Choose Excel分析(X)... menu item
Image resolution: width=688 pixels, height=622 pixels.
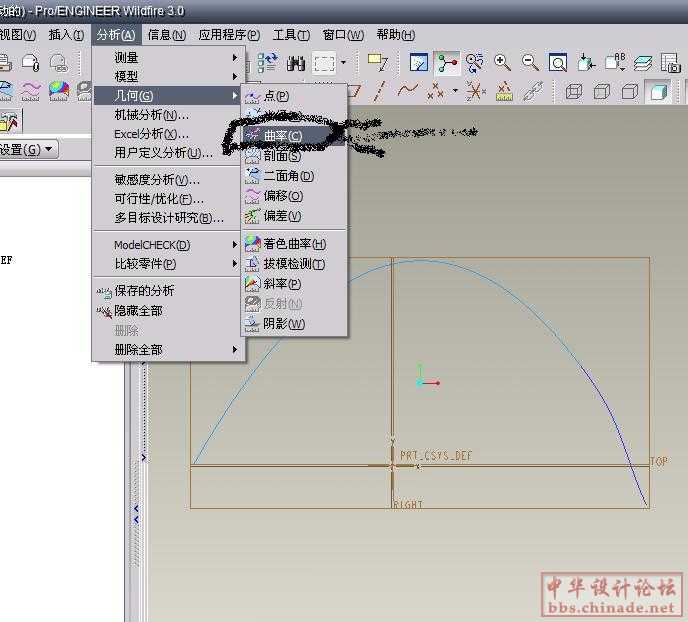(x=168, y=134)
